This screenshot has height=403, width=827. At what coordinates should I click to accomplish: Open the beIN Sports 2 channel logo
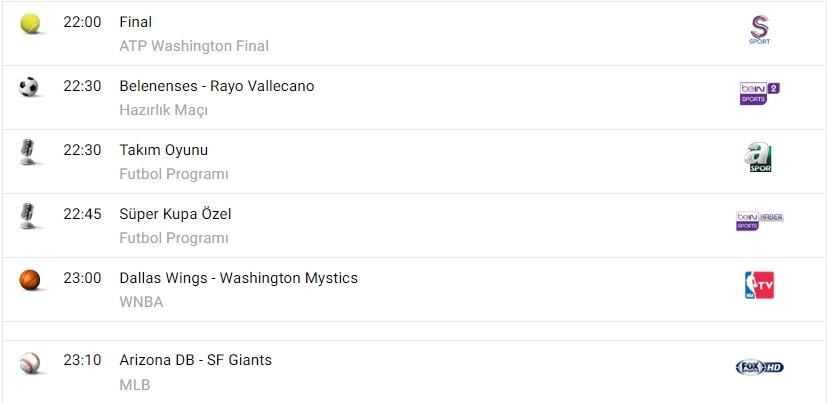pyautogui.click(x=759, y=94)
